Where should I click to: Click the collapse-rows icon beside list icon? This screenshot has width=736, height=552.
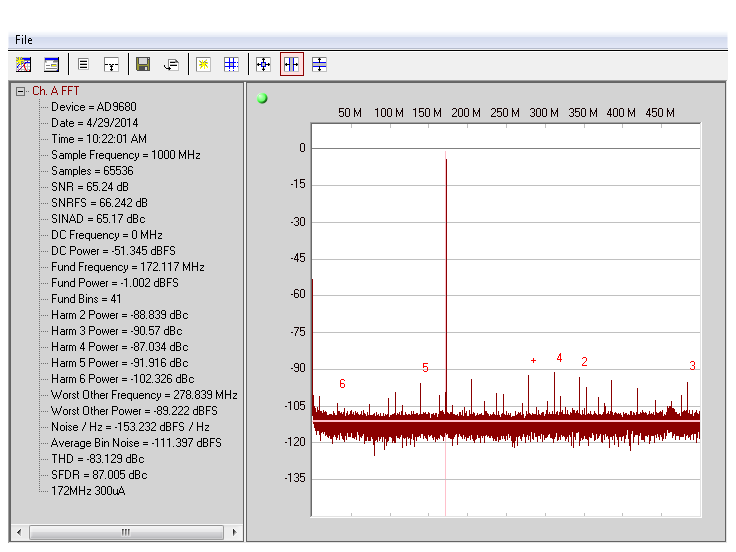(111, 64)
